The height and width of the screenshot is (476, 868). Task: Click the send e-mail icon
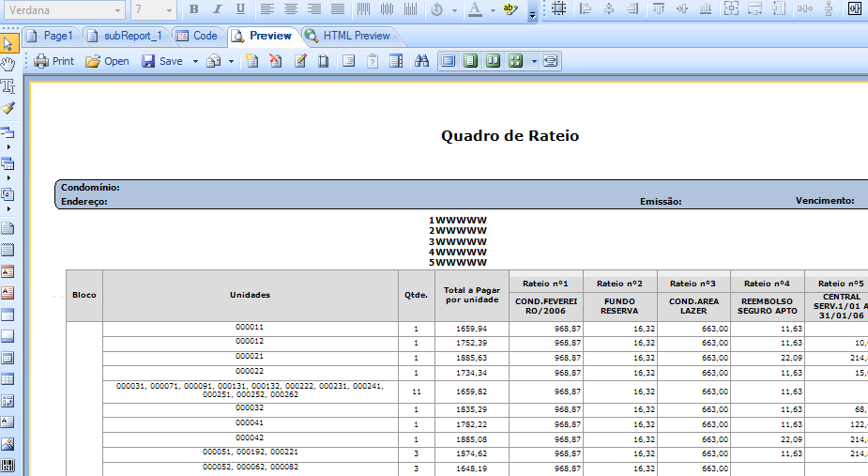click(x=214, y=61)
